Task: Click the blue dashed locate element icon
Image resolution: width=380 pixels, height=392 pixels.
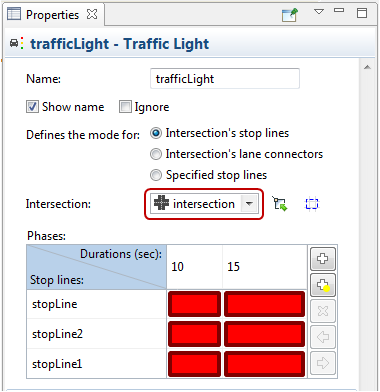Action: click(312, 204)
